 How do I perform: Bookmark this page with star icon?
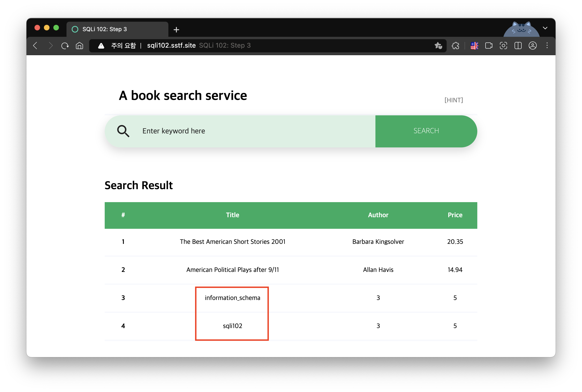pos(438,46)
